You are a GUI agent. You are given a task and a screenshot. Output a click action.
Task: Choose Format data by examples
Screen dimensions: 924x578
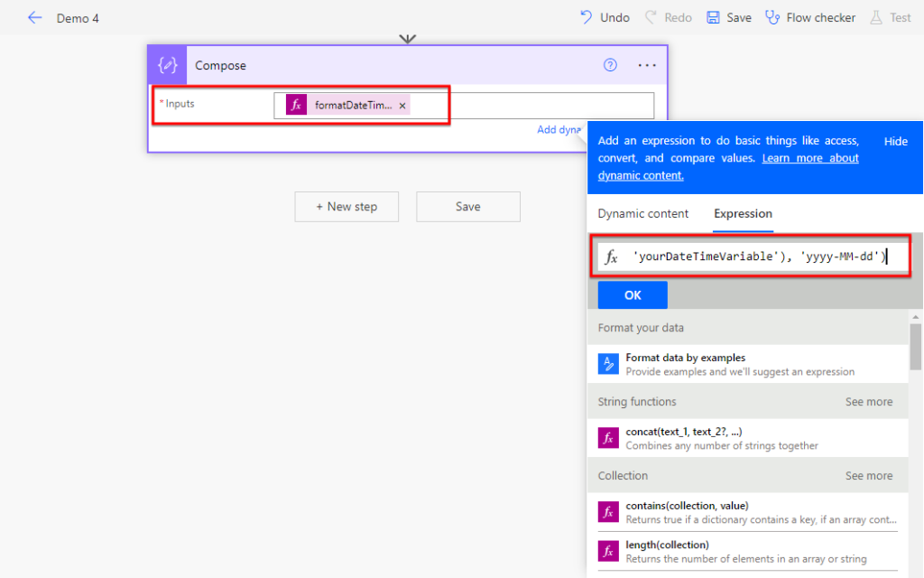tap(748, 364)
